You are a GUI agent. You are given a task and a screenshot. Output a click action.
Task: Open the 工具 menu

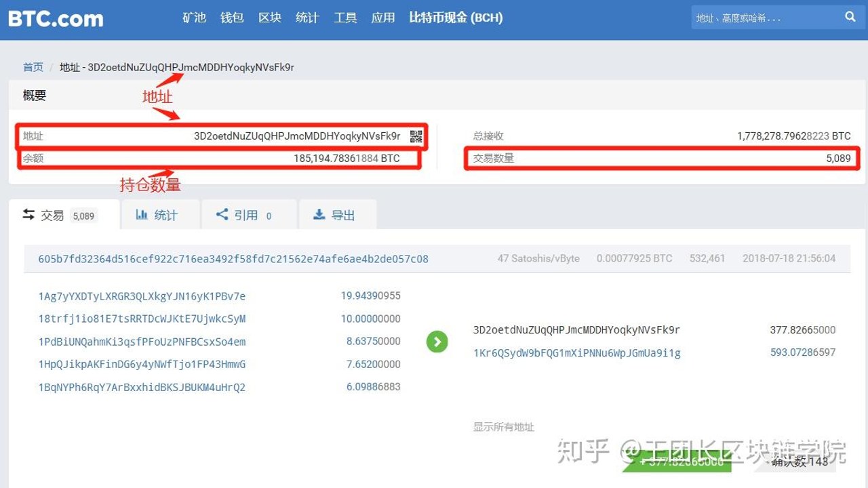(x=345, y=18)
